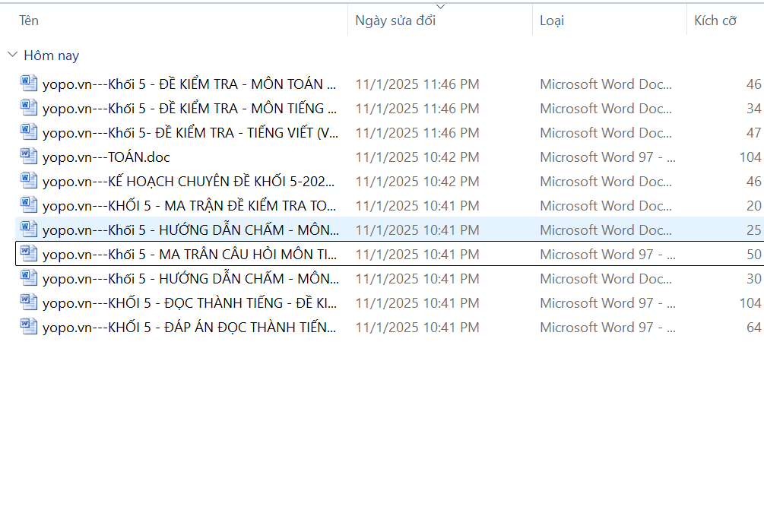Click icon of ĐỀ KIỂM TRA - MÔN TOÁN file
Screen dimensions: 764x532
[x=29, y=84]
